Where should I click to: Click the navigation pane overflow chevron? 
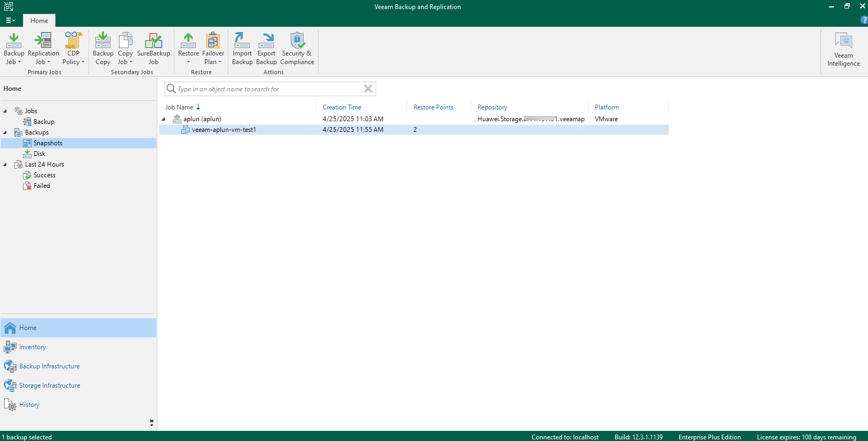click(x=152, y=422)
